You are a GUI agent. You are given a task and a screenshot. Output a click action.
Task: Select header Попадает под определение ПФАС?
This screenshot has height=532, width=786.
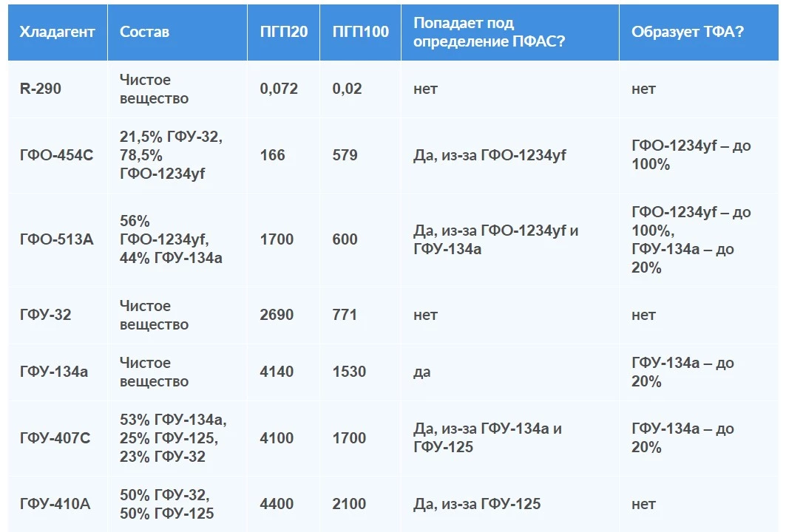489,32
